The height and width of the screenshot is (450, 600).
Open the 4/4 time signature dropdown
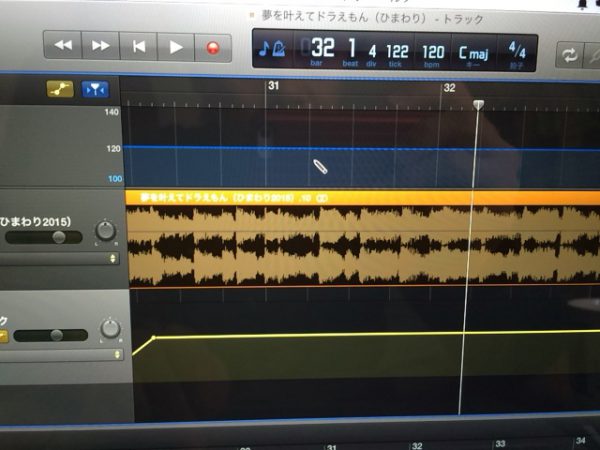(517, 50)
